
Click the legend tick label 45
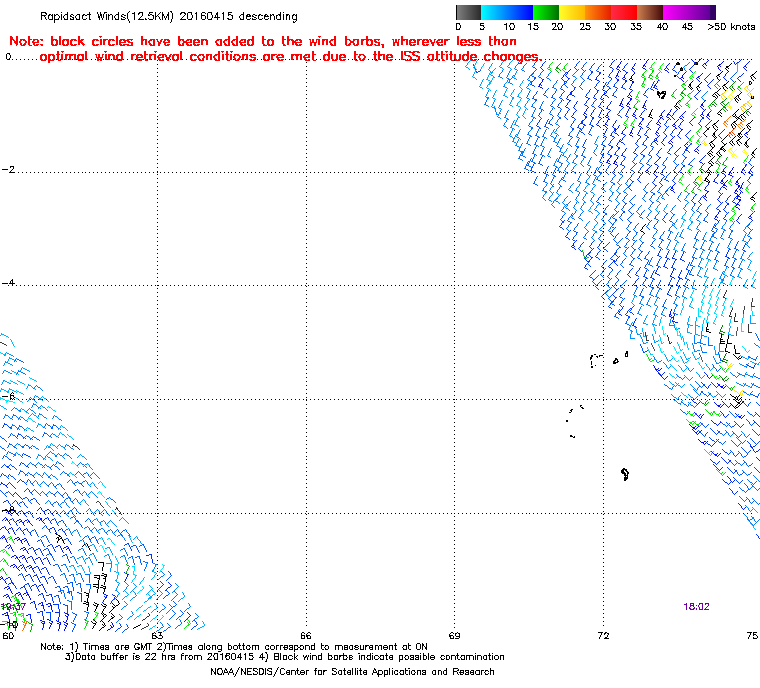pos(687,27)
